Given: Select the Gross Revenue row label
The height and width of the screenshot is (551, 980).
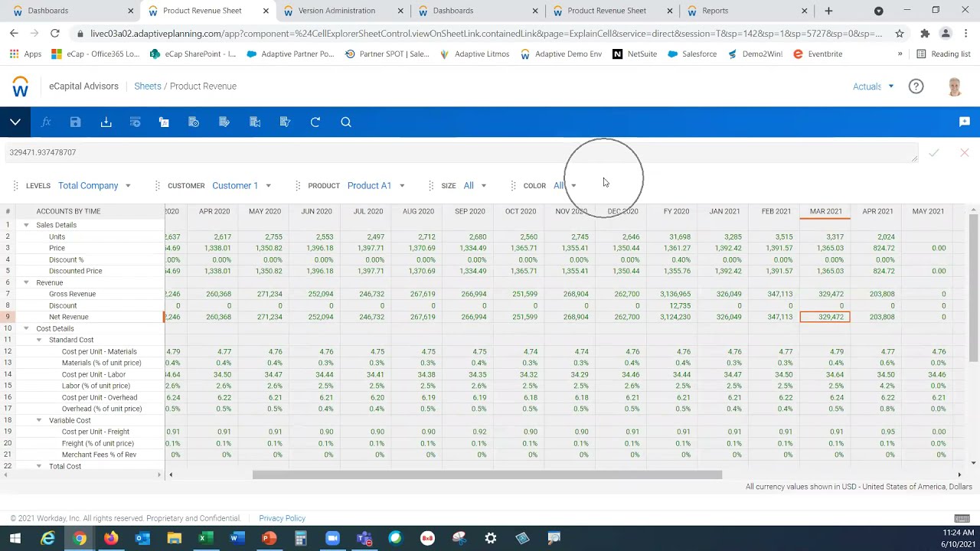Looking at the screenshot, I should coord(72,294).
